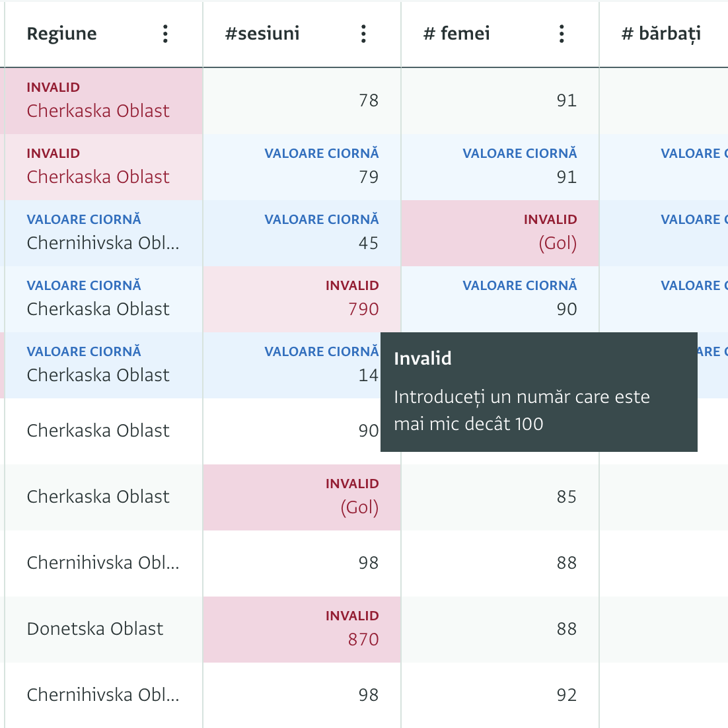Open the # femei column three-dot menu
The height and width of the screenshot is (728, 728).
562,34
